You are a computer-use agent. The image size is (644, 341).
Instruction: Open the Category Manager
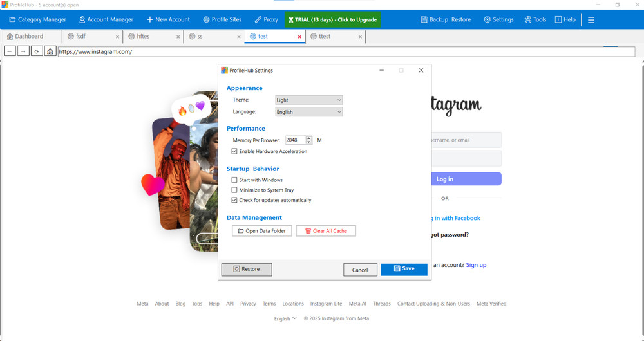tap(37, 19)
